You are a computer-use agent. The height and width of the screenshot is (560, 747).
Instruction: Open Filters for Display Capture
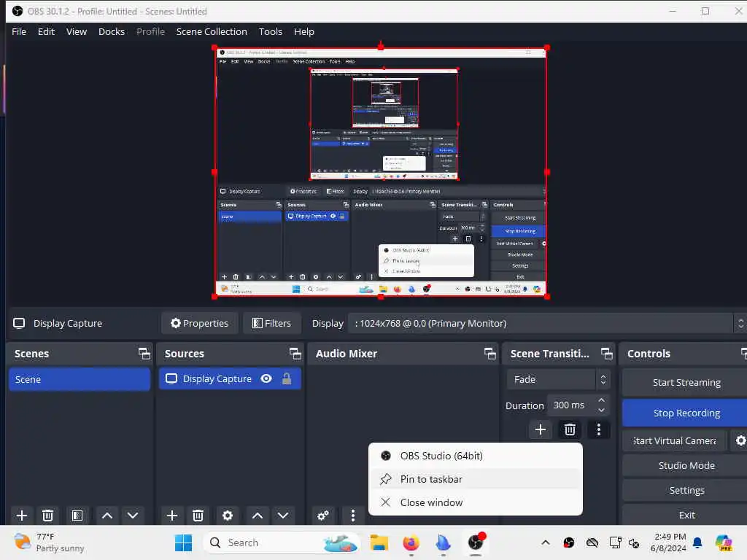point(271,323)
